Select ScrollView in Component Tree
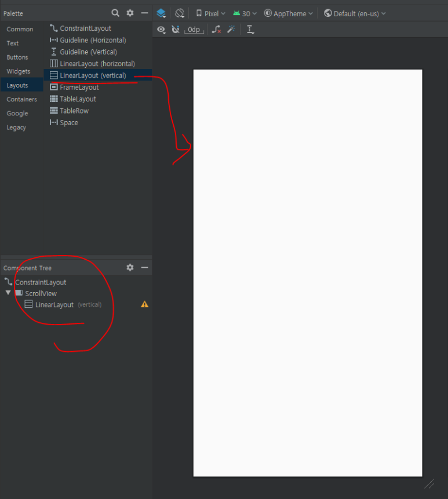The height and width of the screenshot is (499, 448). pyautogui.click(x=41, y=293)
